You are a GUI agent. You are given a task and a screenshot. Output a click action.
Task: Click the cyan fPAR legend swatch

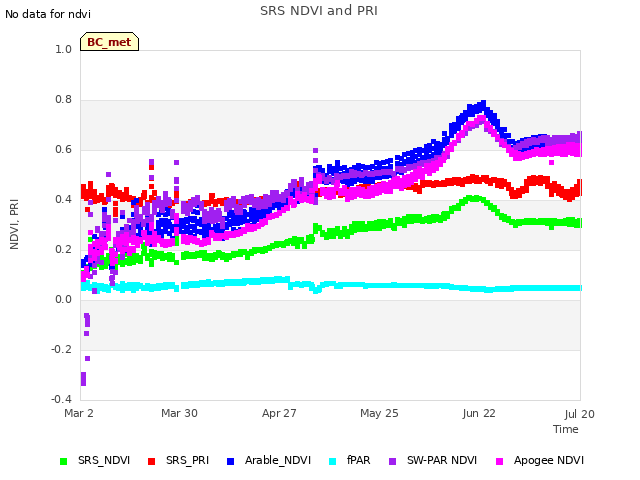click(333, 461)
